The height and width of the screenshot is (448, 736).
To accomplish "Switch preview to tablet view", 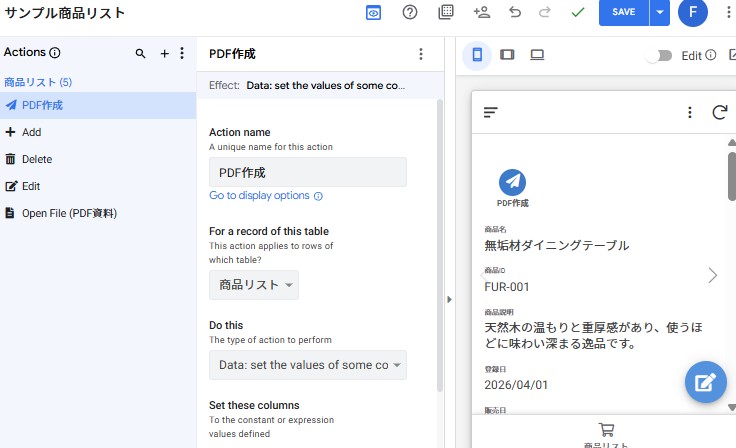I will pyautogui.click(x=507, y=55).
